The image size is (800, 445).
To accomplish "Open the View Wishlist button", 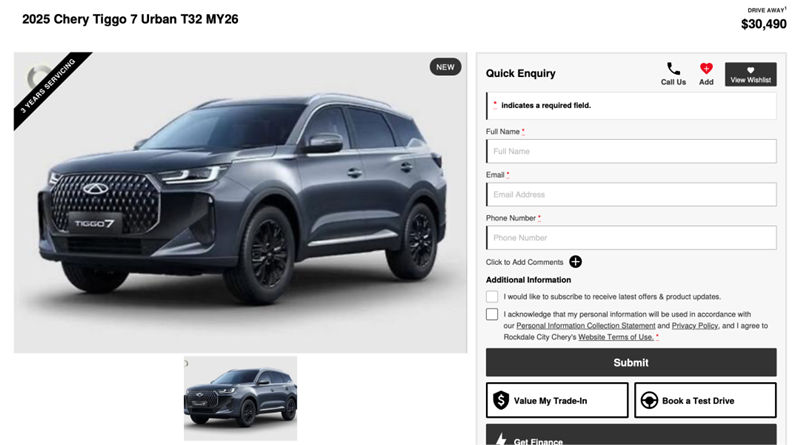I will [751, 75].
